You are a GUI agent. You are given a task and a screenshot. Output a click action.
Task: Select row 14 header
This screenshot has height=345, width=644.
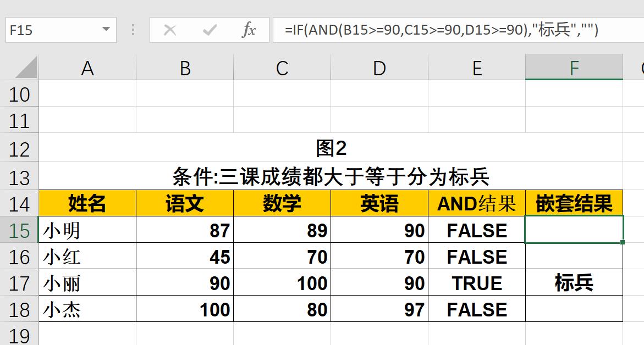point(19,203)
